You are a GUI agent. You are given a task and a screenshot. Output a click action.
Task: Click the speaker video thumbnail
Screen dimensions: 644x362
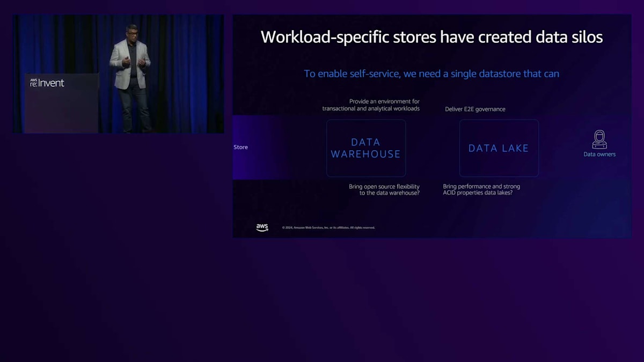(119, 74)
